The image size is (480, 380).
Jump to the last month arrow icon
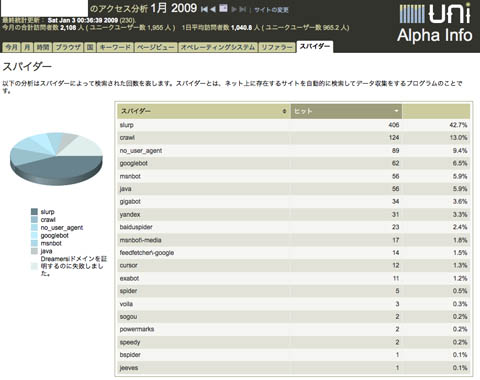tap(243, 9)
